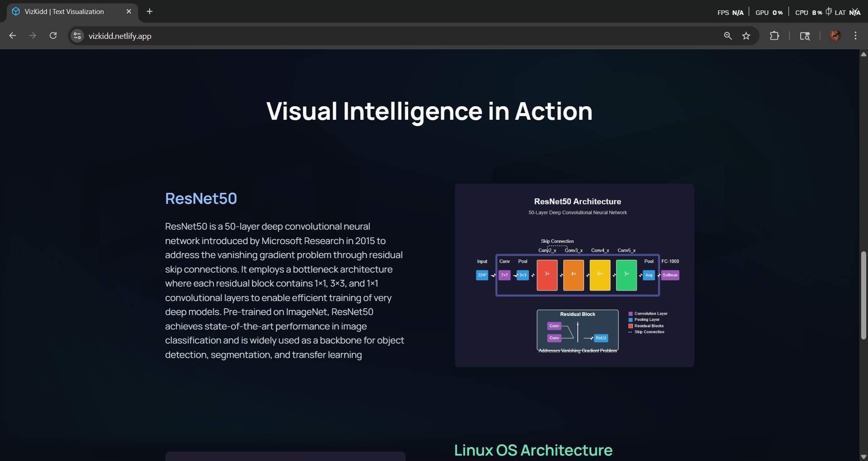
Task: Click the FC-1000 label
Action: [x=670, y=261]
